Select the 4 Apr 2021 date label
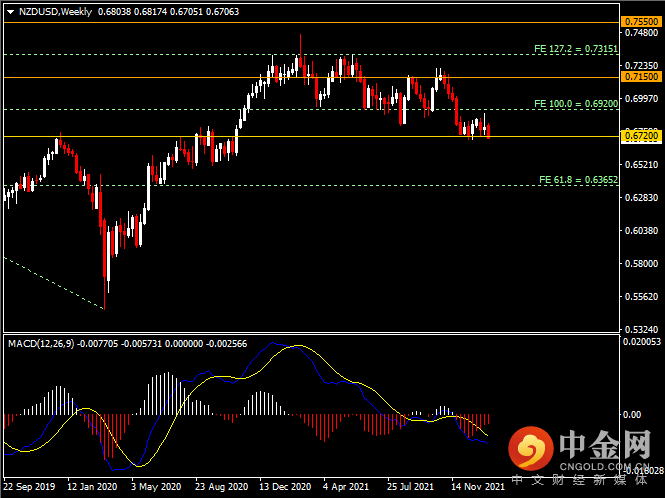 (346, 487)
